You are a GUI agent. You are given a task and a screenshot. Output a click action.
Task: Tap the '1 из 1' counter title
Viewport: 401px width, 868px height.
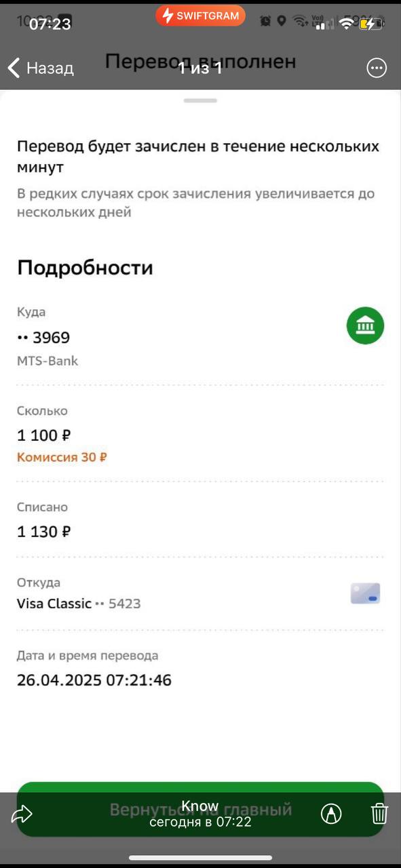point(200,68)
